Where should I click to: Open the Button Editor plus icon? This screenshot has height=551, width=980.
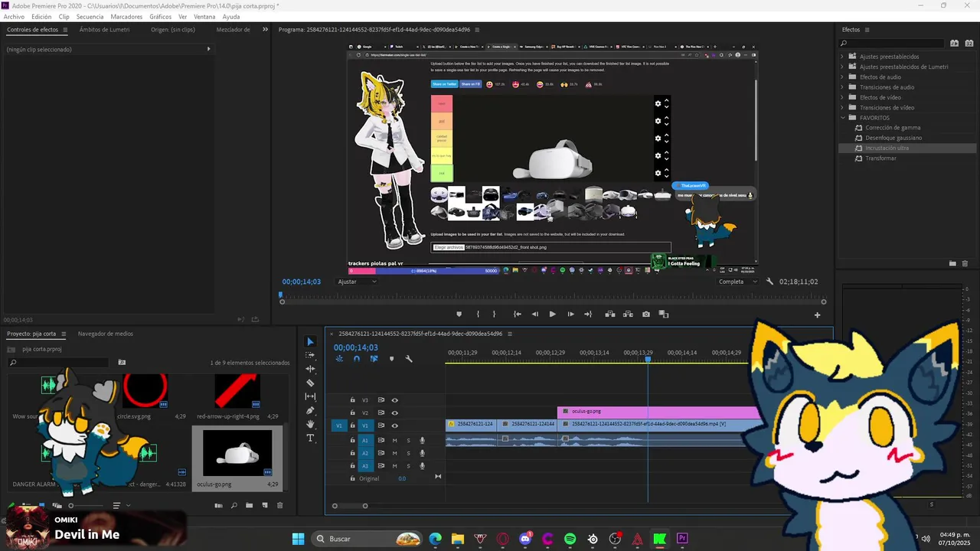(x=817, y=315)
